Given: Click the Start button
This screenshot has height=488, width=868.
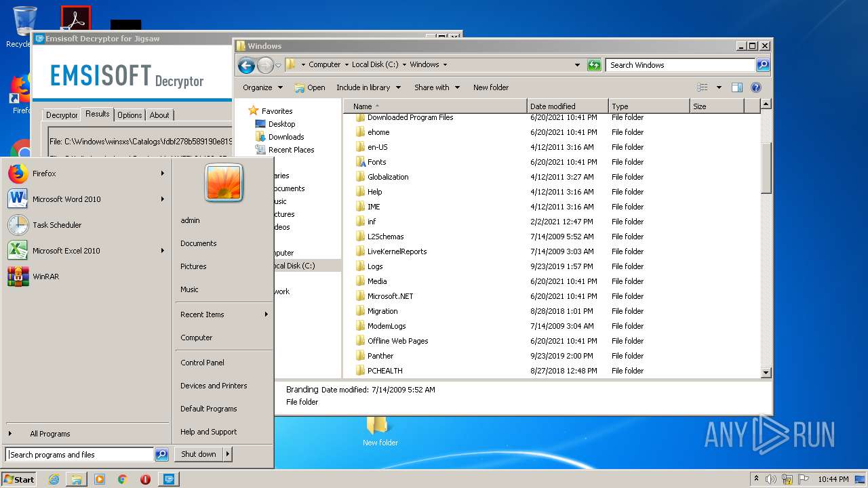Looking at the screenshot, I should (19, 479).
